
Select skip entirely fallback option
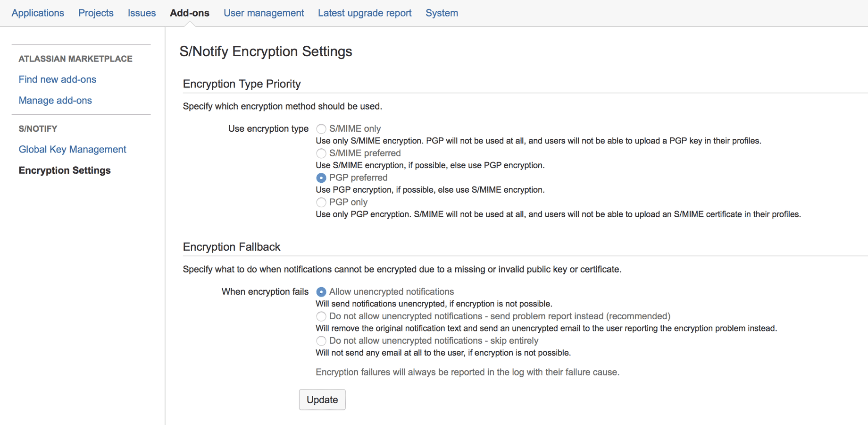pyautogui.click(x=321, y=341)
